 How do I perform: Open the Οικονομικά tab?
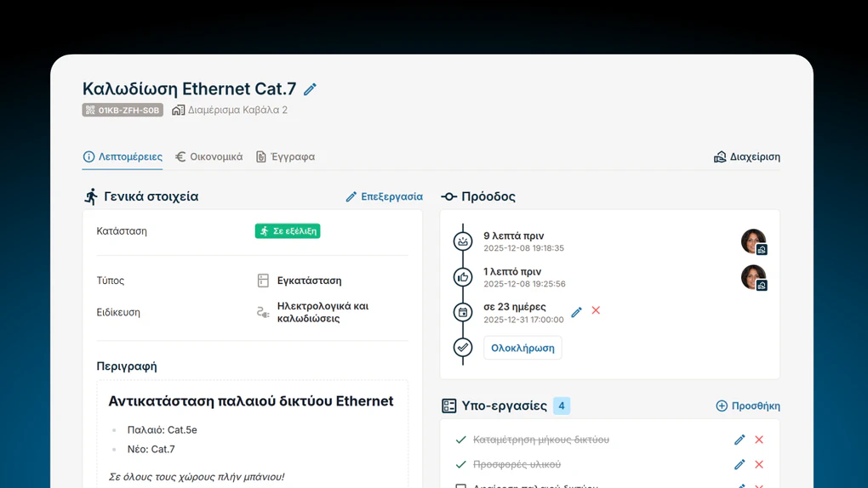pyautogui.click(x=208, y=157)
